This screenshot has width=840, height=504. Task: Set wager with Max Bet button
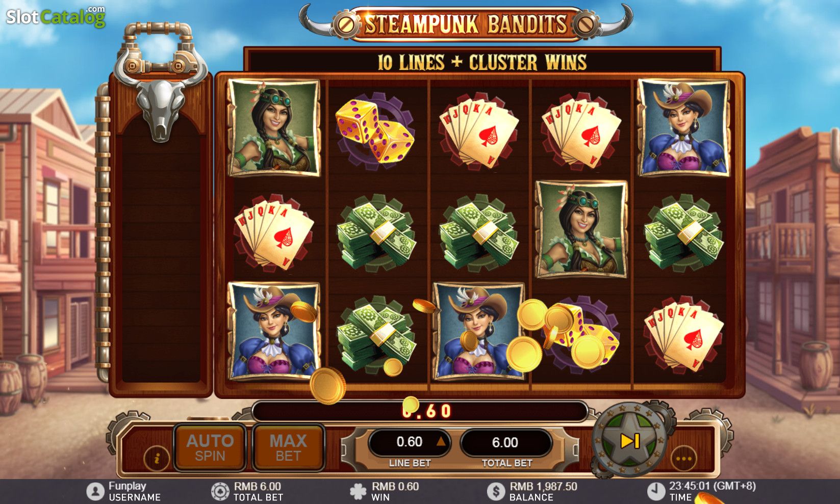pyautogui.click(x=288, y=447)
